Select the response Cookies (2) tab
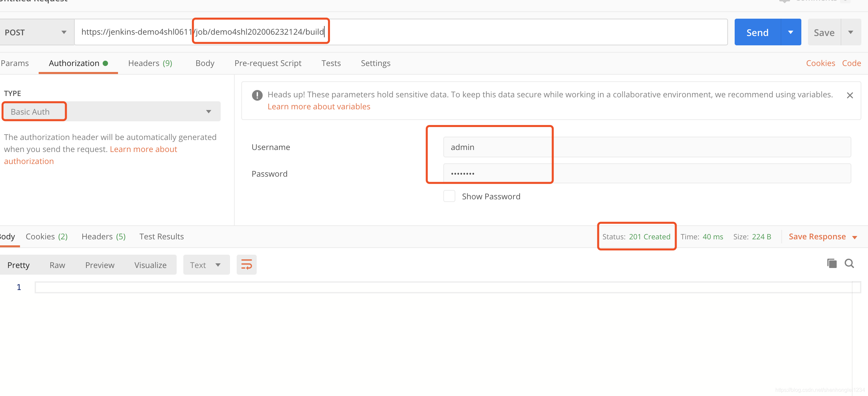This screenshot has height=396, width=868. [47, 237]
